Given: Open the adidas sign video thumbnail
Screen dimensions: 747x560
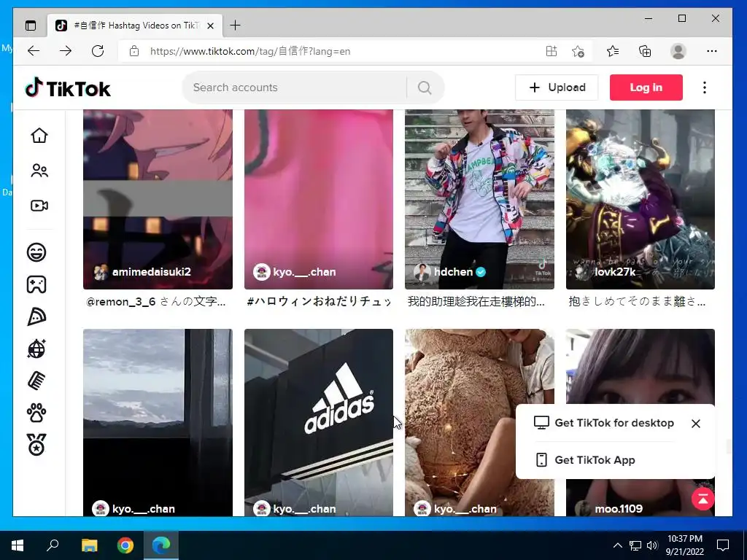Looking at the screenshot, I should [319, 422].
